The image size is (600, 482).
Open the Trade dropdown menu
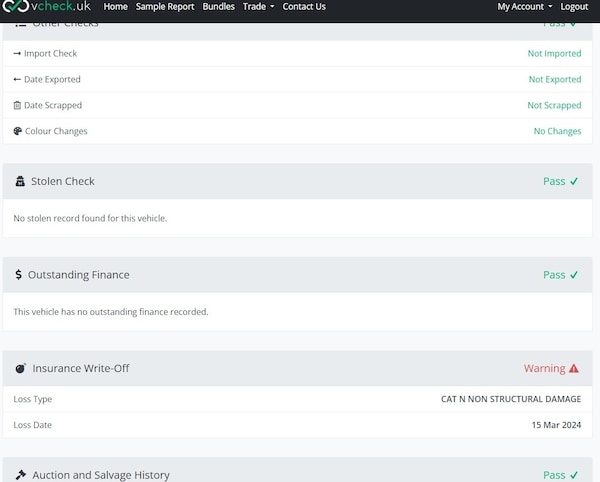pos(258,7)
